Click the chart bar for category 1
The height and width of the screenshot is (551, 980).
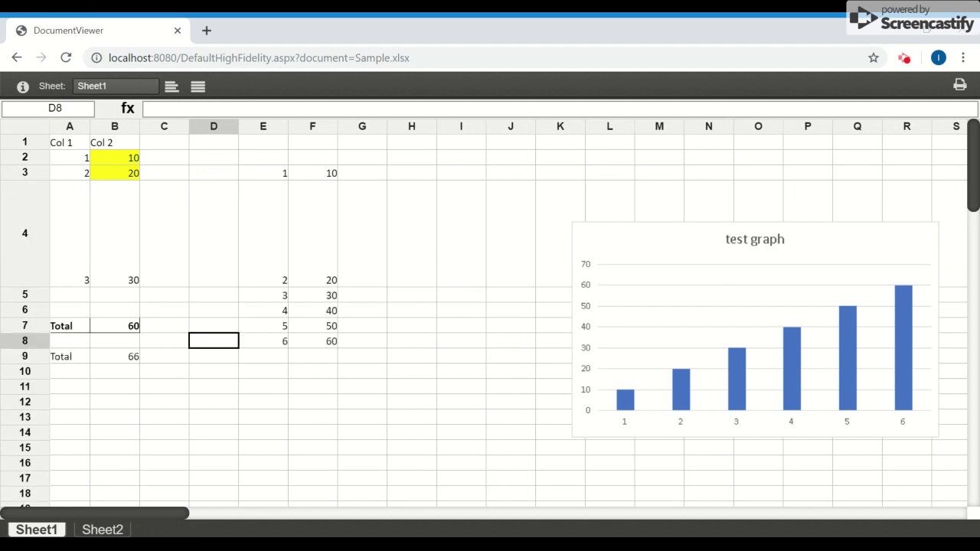tap(626, 399)
